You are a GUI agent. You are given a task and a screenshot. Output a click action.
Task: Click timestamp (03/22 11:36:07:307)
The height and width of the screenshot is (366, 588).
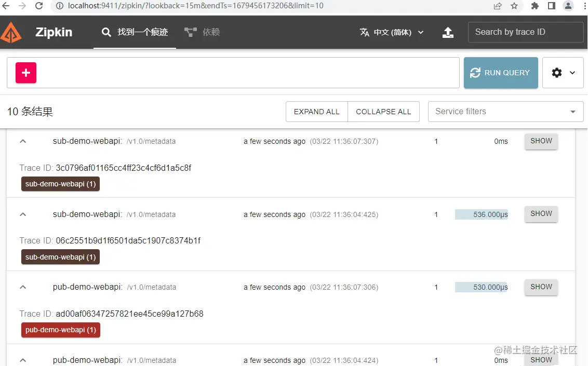[x=344, y=141]
